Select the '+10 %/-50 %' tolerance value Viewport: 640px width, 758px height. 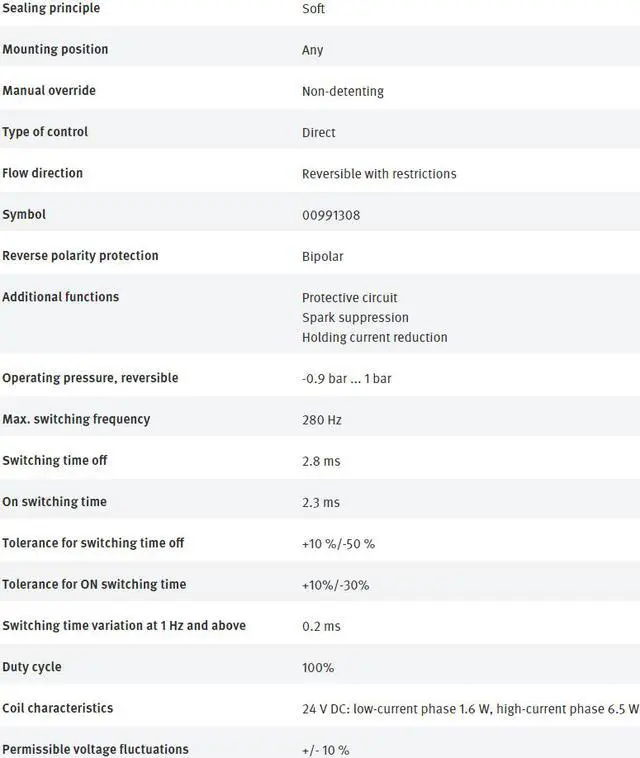(338, 544)
